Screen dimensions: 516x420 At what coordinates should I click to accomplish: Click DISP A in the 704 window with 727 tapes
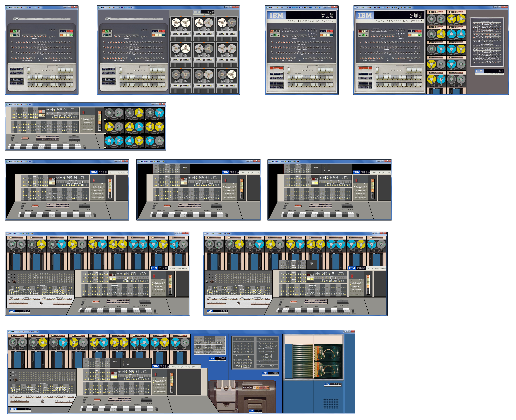[x=104, y=69]
